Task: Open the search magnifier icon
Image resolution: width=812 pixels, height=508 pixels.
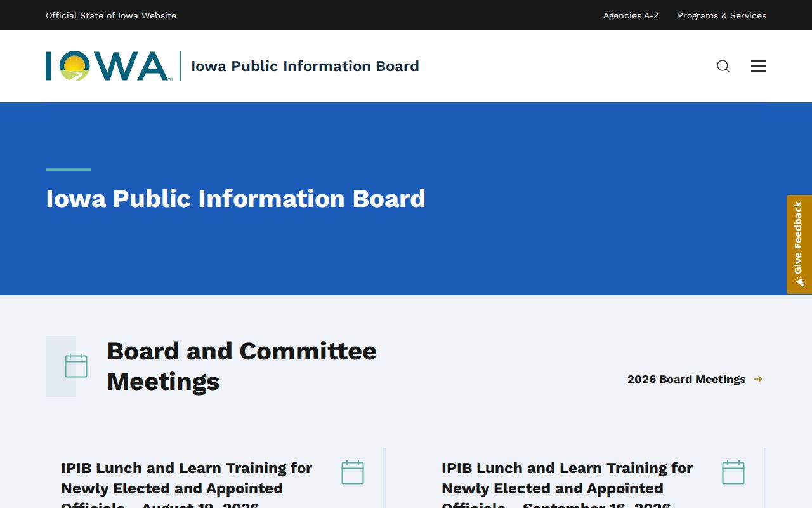Action: click(x=723, y=66)
